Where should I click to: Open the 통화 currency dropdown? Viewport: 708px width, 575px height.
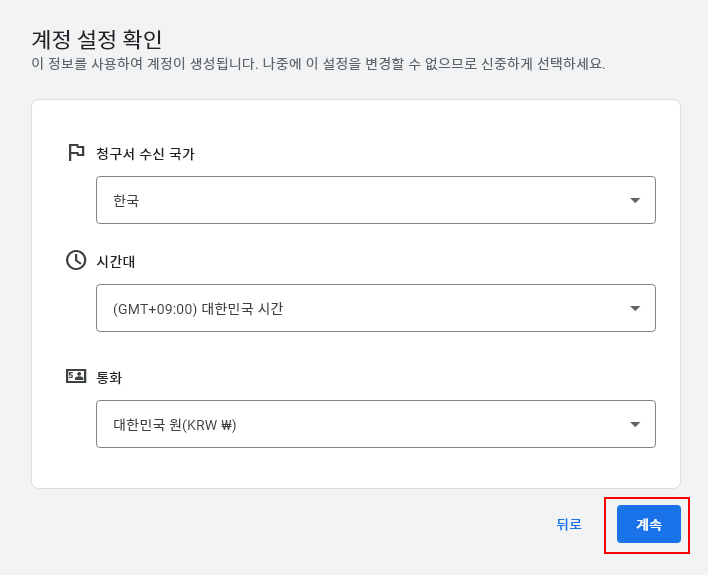[x=375, y=424]
